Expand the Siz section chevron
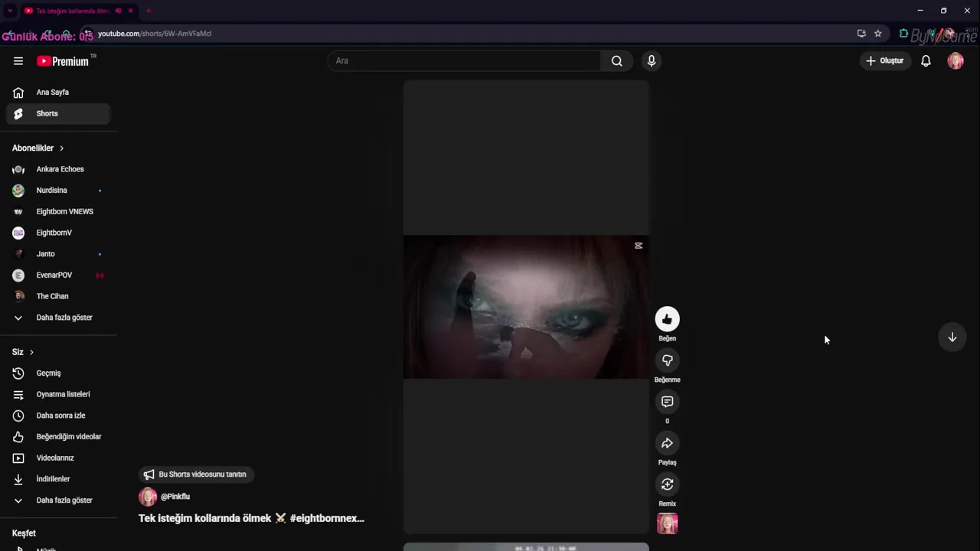The width and height of the screenshot is (980, 551). 31,352
